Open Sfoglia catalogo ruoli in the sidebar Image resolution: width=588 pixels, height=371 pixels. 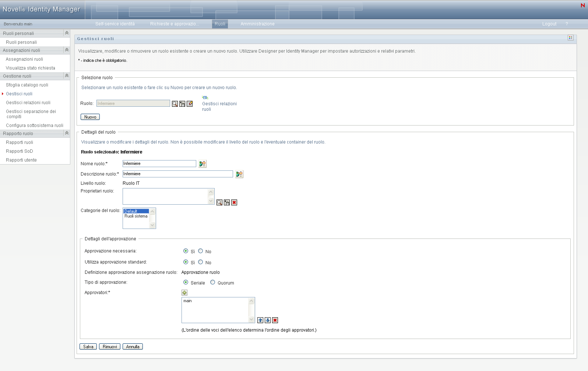(x=27, y=85)
